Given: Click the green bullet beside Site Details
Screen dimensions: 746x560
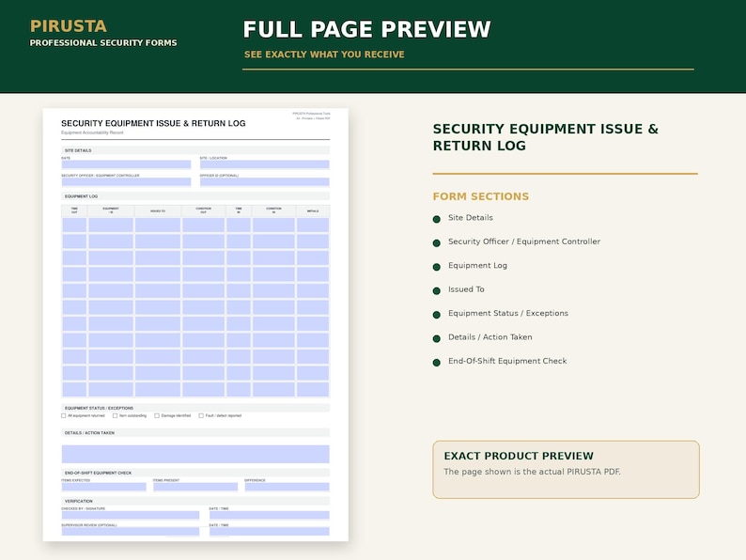Looking at the screenshot, I should click(436, 219).
